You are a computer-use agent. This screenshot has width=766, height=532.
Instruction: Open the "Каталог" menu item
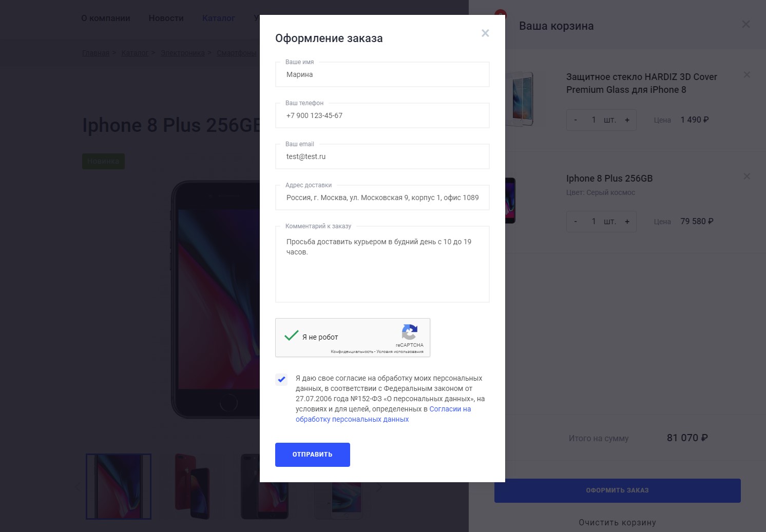(x=218, y=18)
